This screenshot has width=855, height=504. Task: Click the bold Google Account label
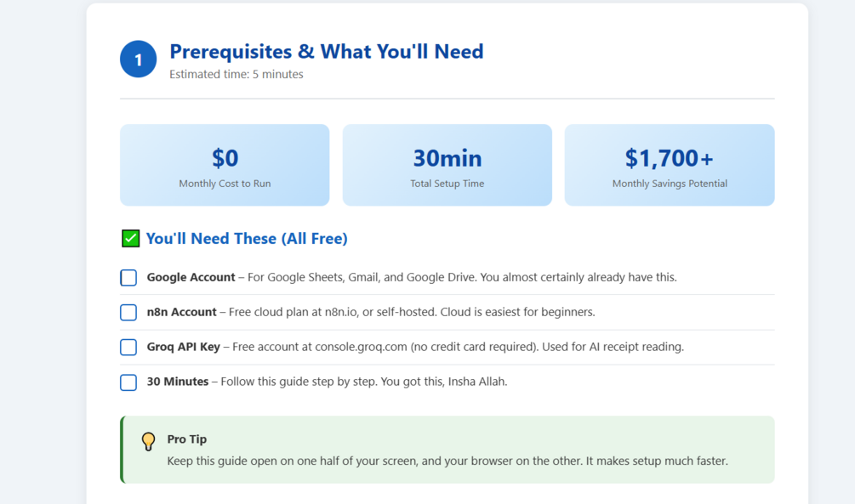191,277
